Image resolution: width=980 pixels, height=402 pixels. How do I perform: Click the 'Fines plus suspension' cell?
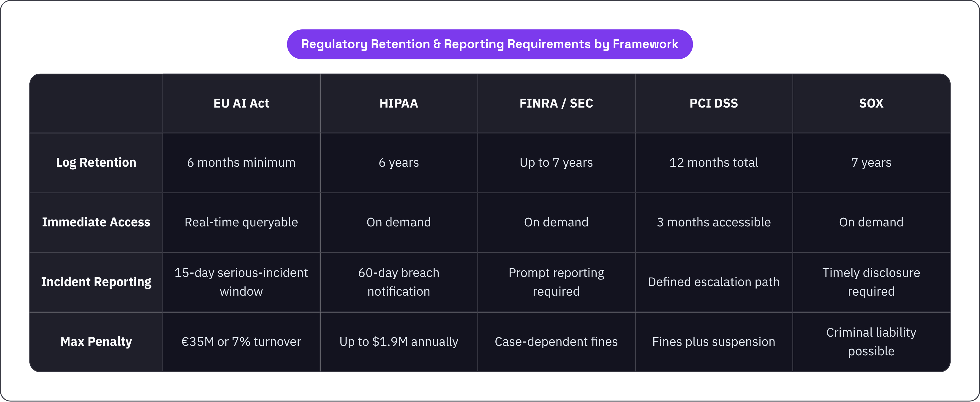pyautogui.click(x=714, y=342)
